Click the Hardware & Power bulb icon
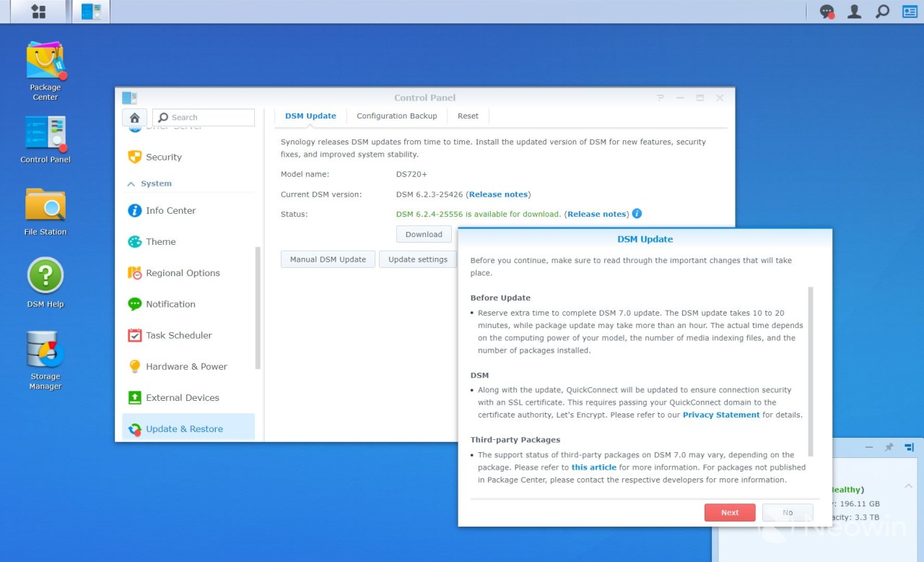 point(135,366)
